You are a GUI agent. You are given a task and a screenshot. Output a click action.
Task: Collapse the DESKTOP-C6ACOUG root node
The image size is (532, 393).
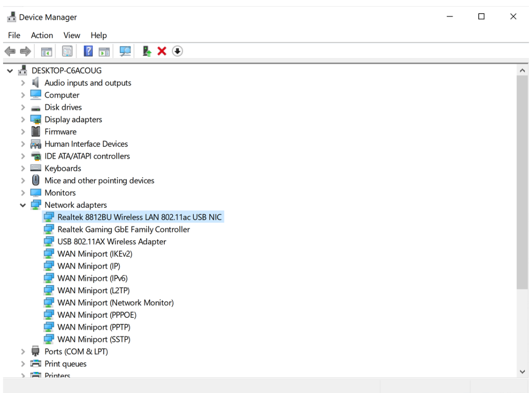(10, 70)
